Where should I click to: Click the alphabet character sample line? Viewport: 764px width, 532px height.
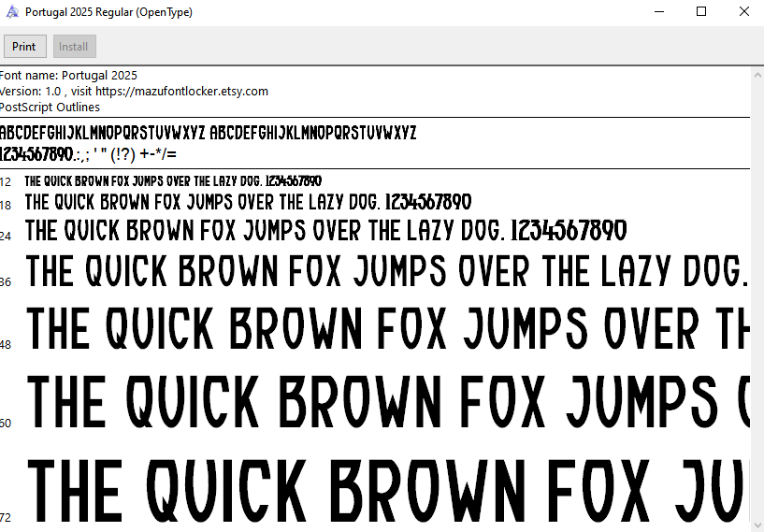tap(208, 133)
